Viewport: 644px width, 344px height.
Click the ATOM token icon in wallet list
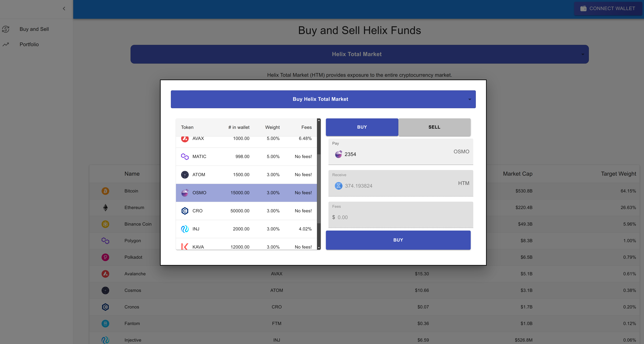click(x=185, y=175)
